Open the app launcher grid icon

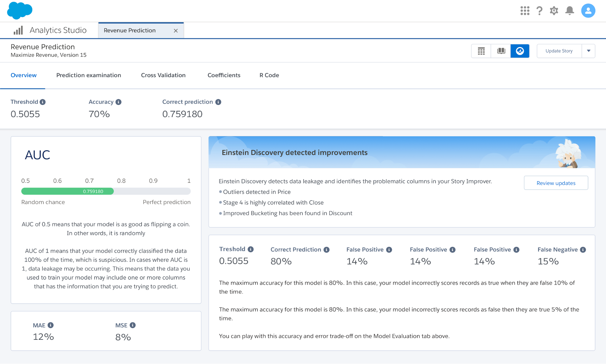[x=525, y=11]
